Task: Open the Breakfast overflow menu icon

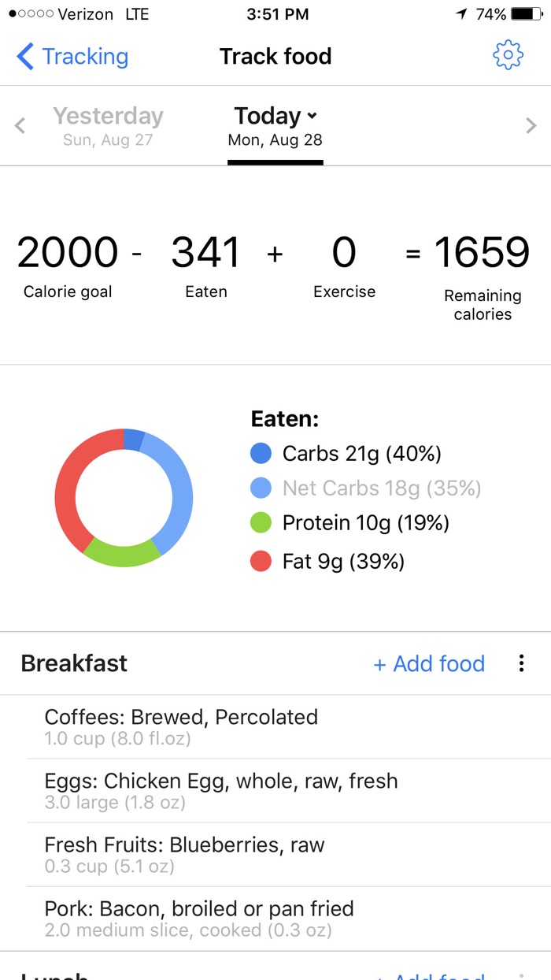Action: 521,663
